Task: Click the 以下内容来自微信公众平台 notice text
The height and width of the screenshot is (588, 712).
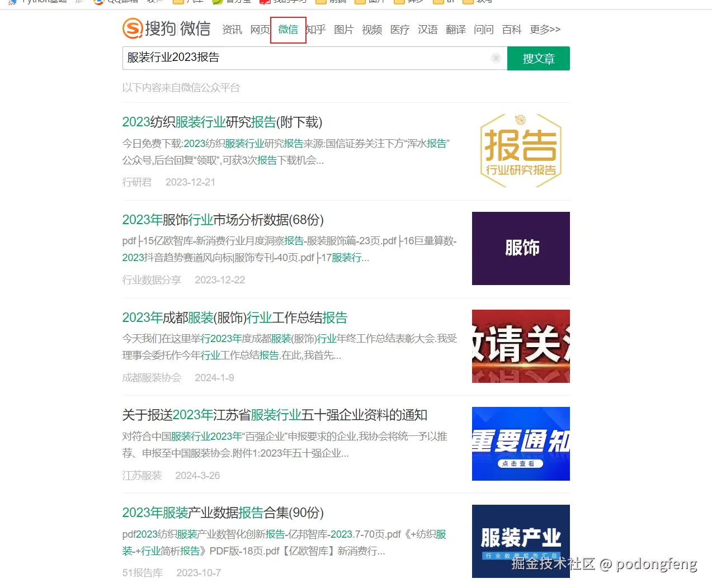Action: coord(181,88)
